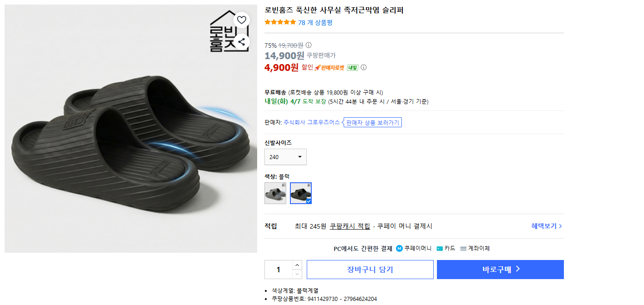Click the 카드 payment icon
The width and height of the screenshot is (644, 305).
point(440,249)
